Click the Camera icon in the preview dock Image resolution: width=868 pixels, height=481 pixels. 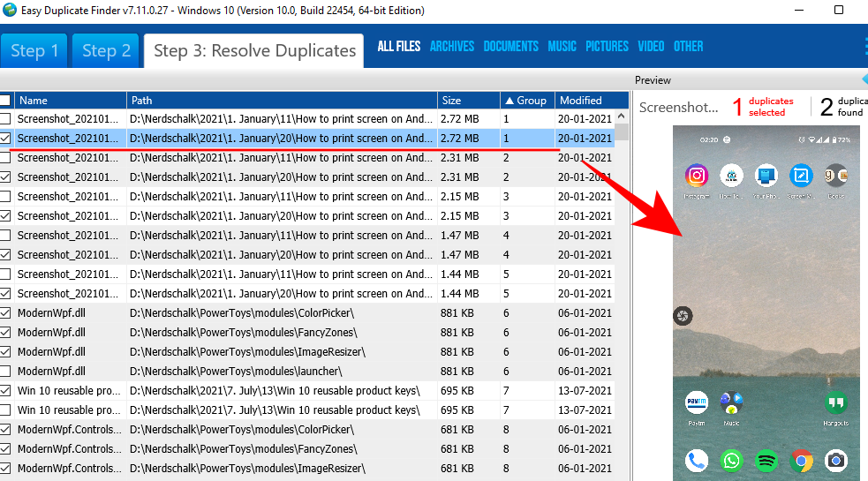click(835, 460)
